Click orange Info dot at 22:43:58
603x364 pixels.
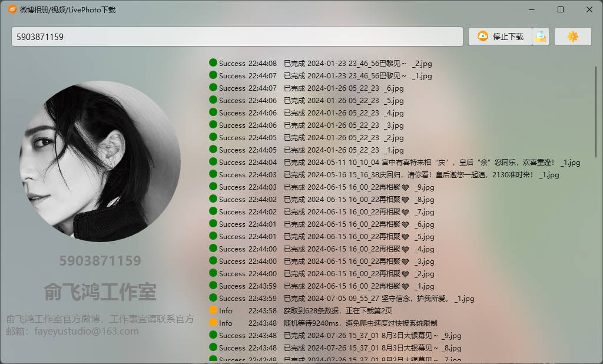pyautogui.click(x=213, y=310)
